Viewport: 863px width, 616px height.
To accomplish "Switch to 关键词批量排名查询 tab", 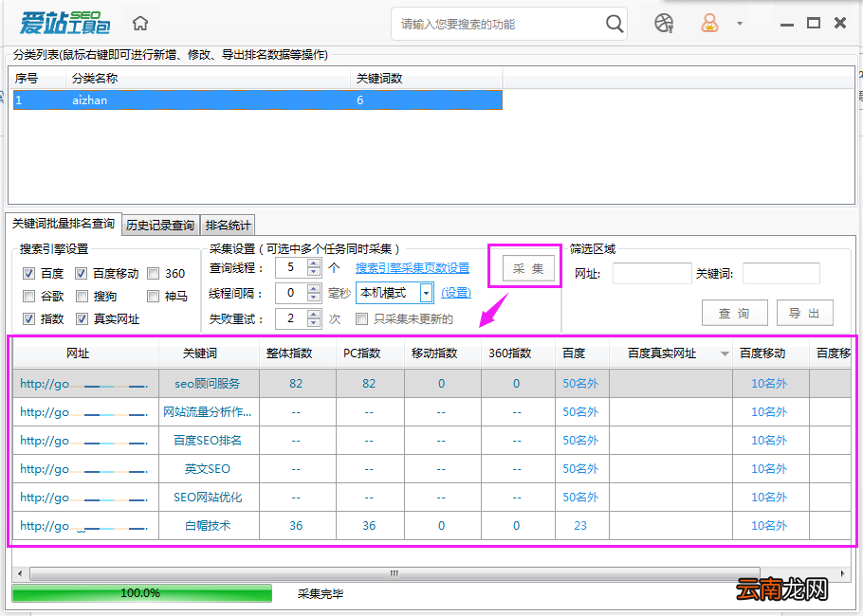I will coord(64,224).
